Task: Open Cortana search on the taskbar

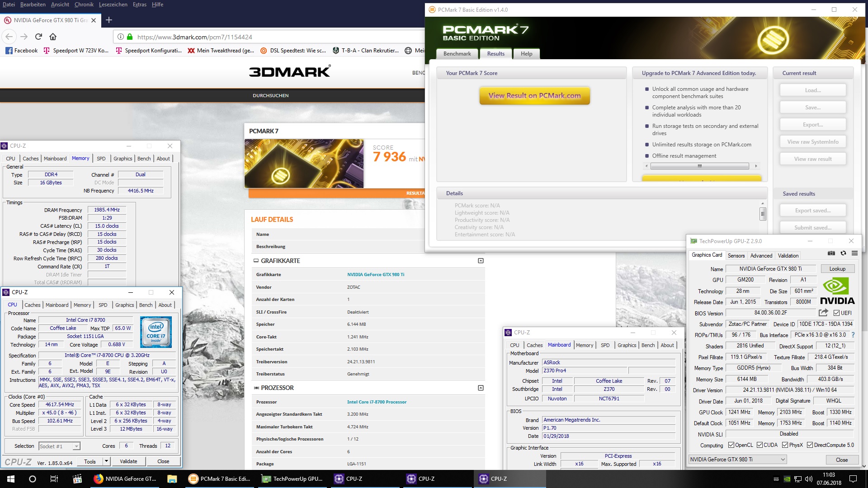Action: click(x=33, y=479)
